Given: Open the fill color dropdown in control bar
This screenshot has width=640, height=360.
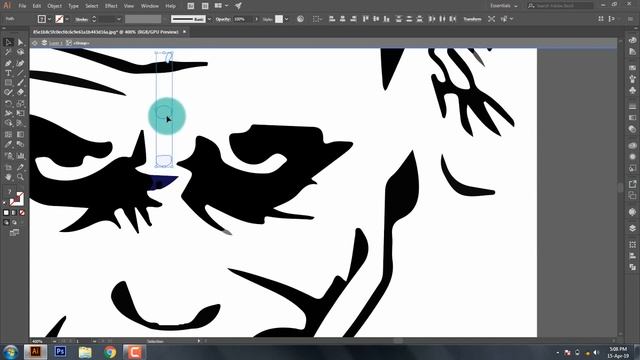Looking at the screenshot, I should click(x=49, y=19).
